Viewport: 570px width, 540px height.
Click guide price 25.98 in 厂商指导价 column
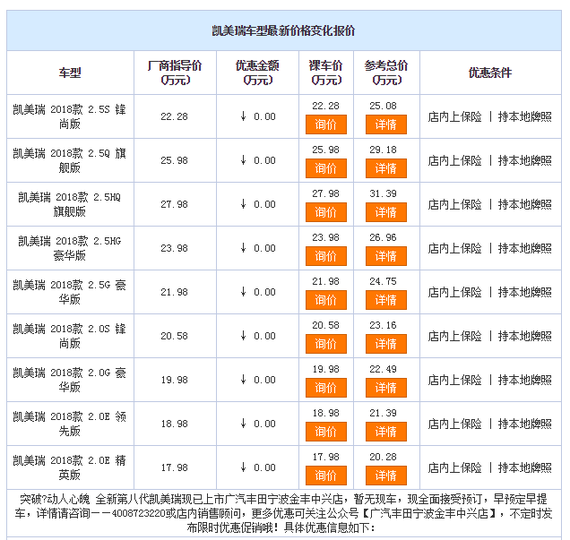(174, 160)
